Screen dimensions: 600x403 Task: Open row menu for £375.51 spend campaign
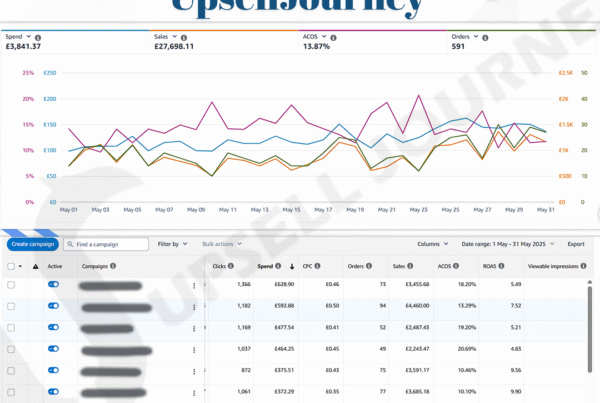click(194, 371)
